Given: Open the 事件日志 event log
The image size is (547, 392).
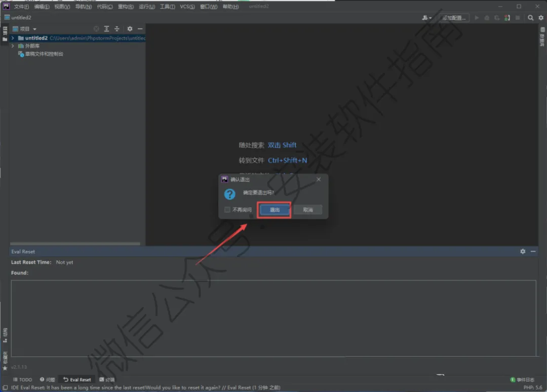Looking at the screenshot, I should (522, 379).
